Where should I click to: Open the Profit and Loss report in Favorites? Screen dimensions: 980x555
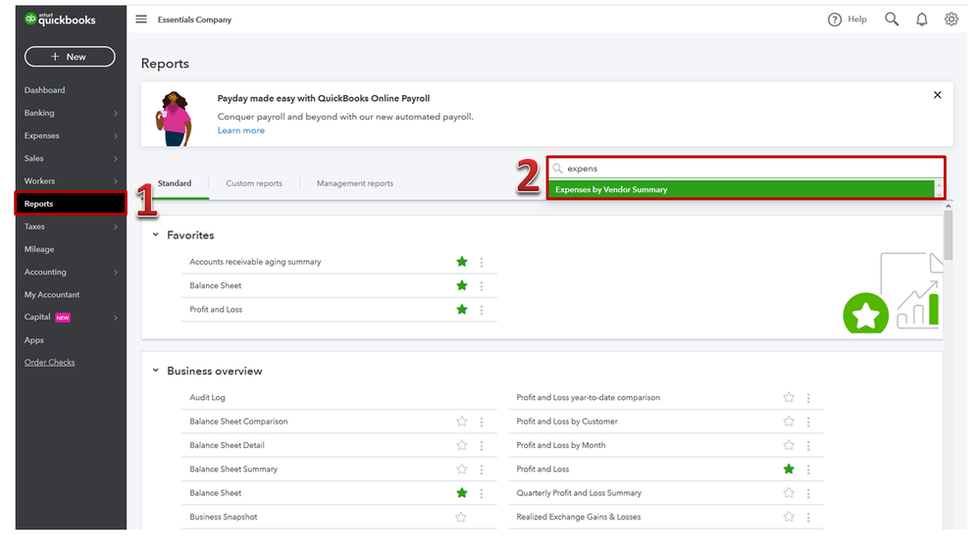pyautogui.click(x=216, y=310)
